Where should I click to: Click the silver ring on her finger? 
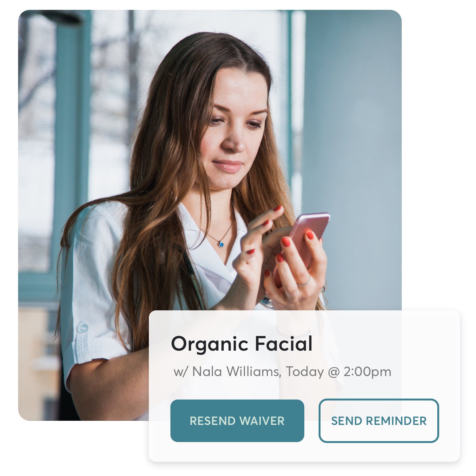click(x=304, y=282)
